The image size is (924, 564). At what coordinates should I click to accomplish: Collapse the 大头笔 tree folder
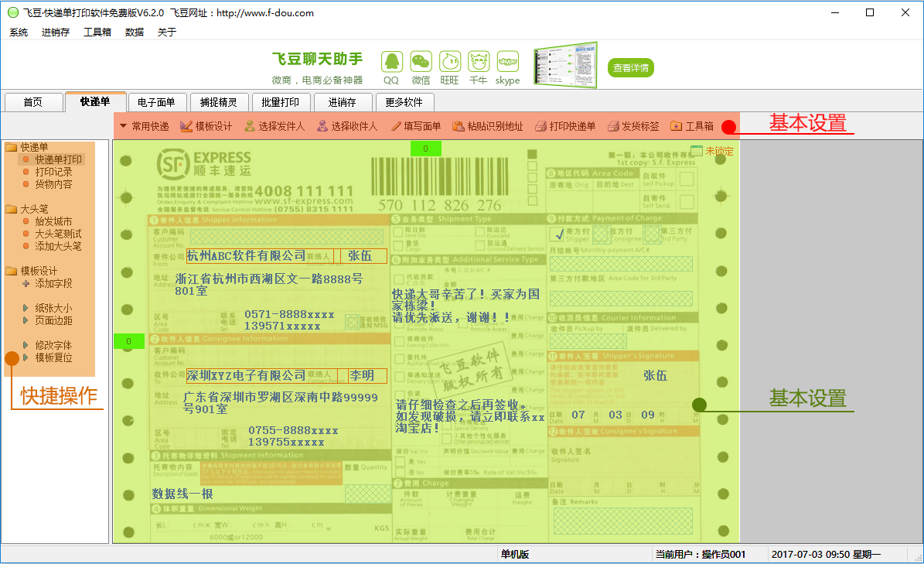[11, 209]
